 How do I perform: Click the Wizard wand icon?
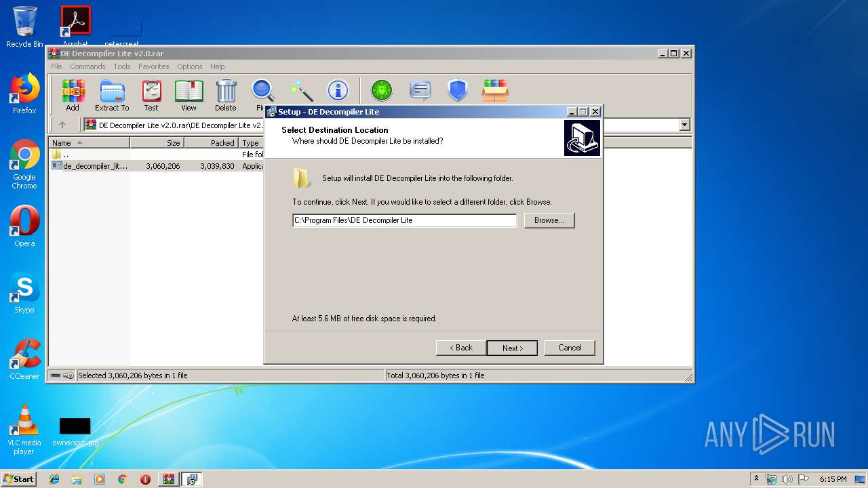point(301,90)
